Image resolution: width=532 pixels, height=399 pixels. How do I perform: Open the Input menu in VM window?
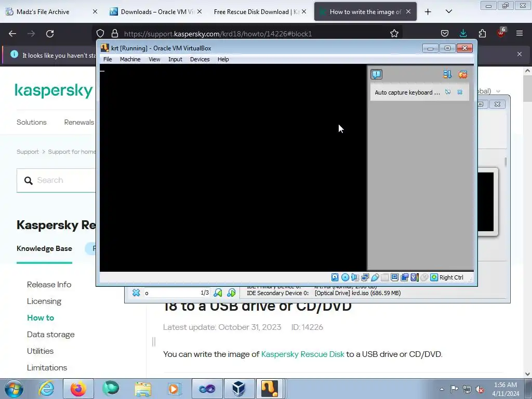point(175,59)
